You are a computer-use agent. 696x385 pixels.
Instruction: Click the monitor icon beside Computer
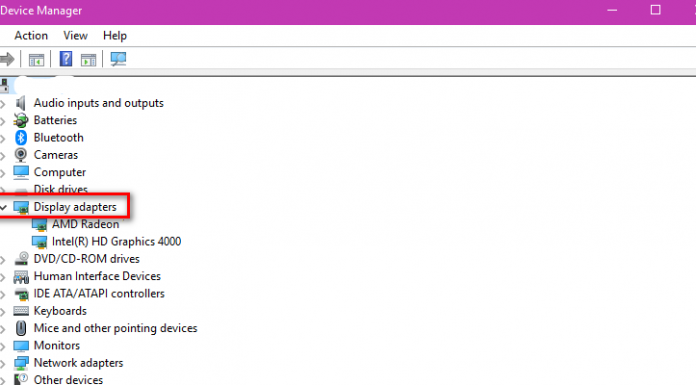pyautogui.click(x=21, y=172)
